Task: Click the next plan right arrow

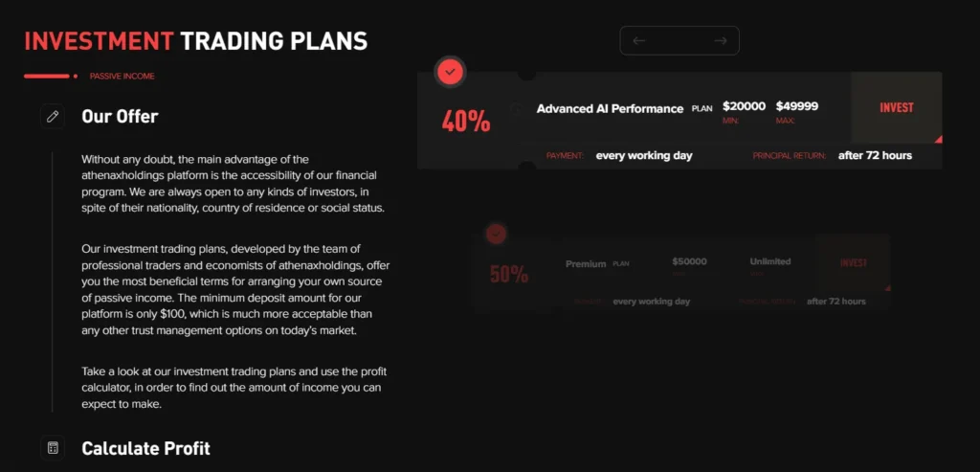Action: click(721, 40)
